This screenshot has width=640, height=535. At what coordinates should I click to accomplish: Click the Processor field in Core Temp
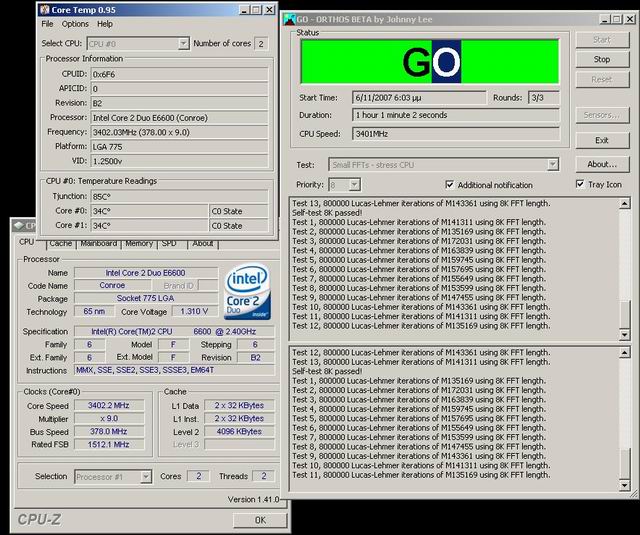point(179,118)
